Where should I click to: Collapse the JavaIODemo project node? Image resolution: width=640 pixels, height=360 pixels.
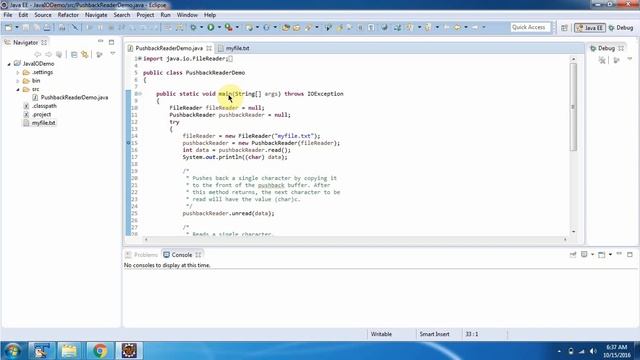click(x=9, y=64)
